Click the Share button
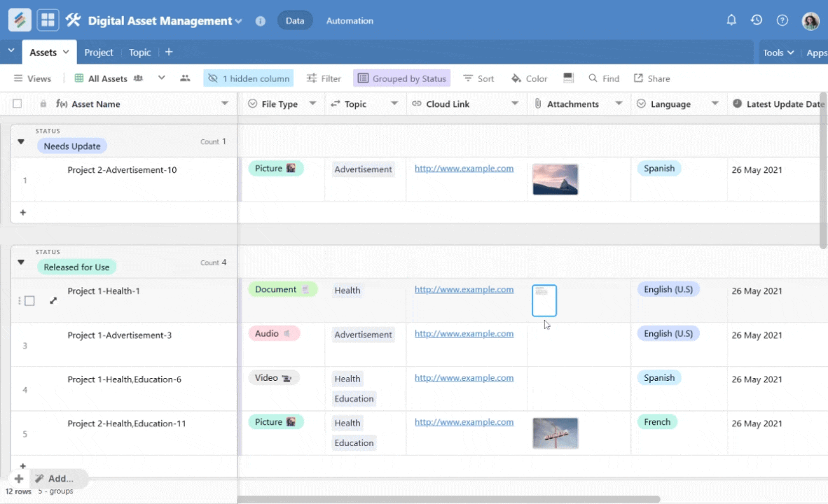Image resolution: width=828 pixels, height=504 pixels. (x=651, y=78)
